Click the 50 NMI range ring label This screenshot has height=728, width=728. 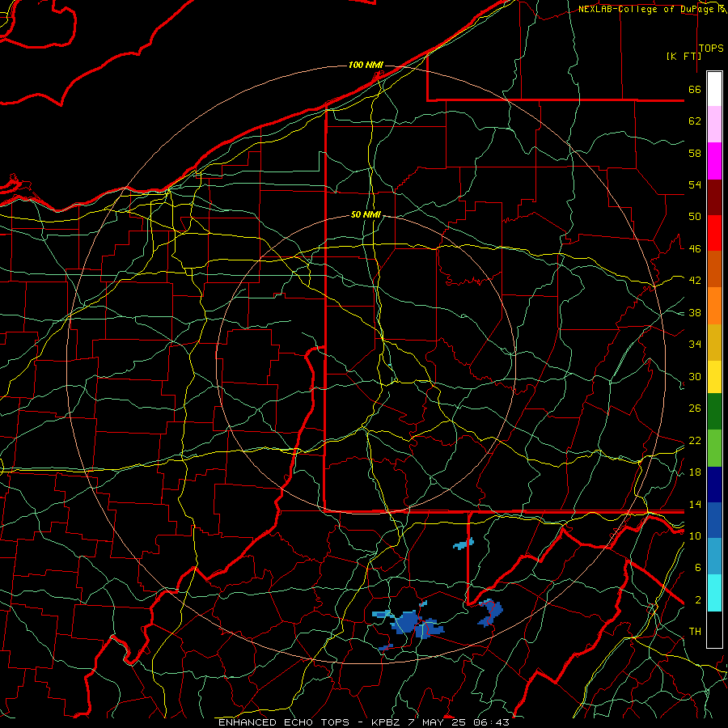366,214
